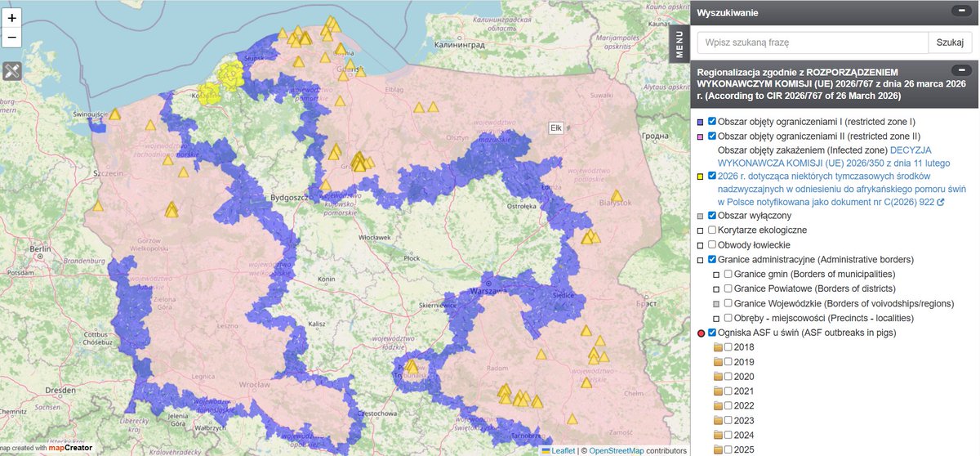Uncheck Ogniska ASF u świń checkbox
The height and width of the screenshot is (456, 980).
[712, 333]
